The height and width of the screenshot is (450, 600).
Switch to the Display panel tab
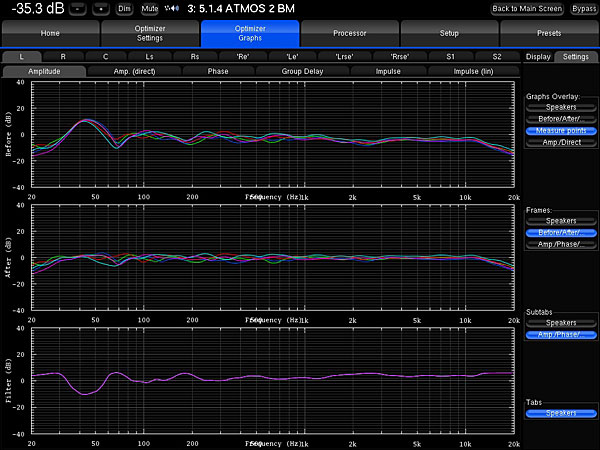pyautogui.click(x=539, y=57)
